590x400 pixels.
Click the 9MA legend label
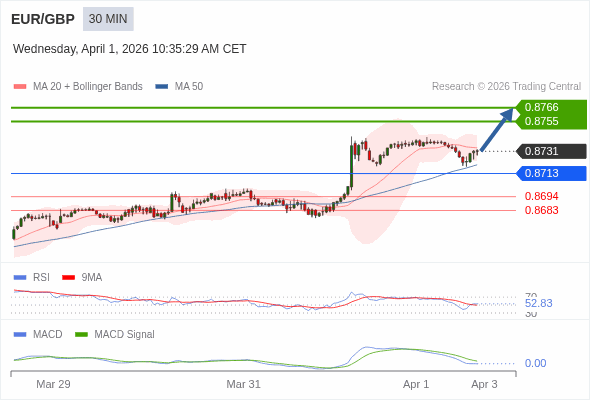92,278
